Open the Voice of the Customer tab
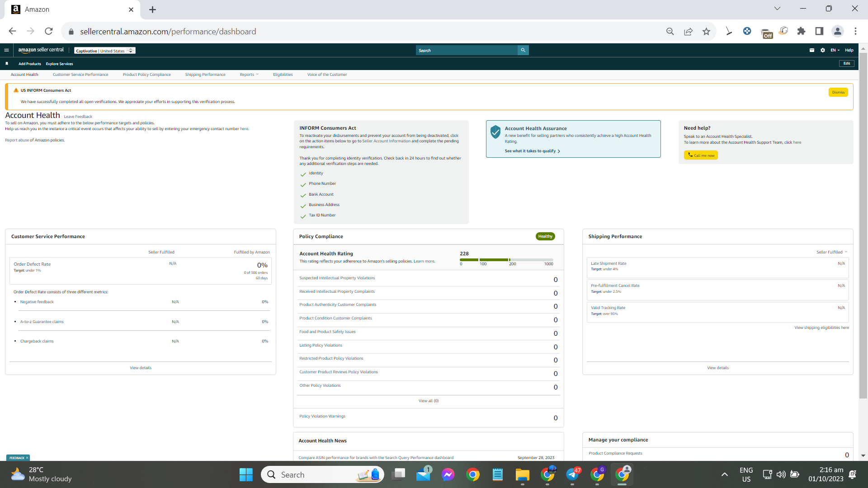Screen dimensions: 868x488 (x=327, y=75)
